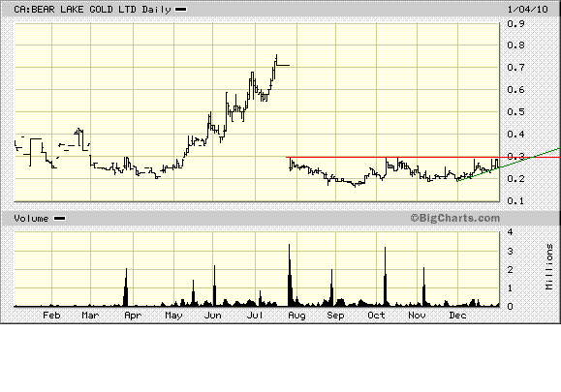Click the BigCharts.com watermark

point(454,218)
